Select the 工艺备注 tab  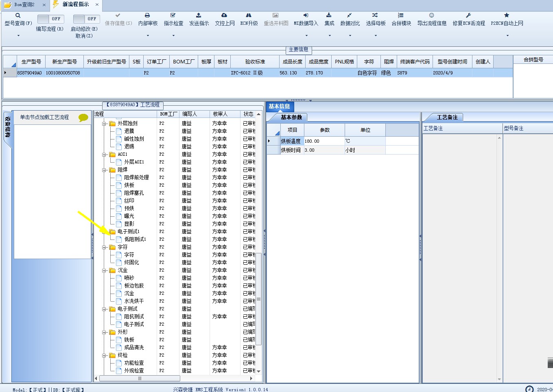point(447,117)
